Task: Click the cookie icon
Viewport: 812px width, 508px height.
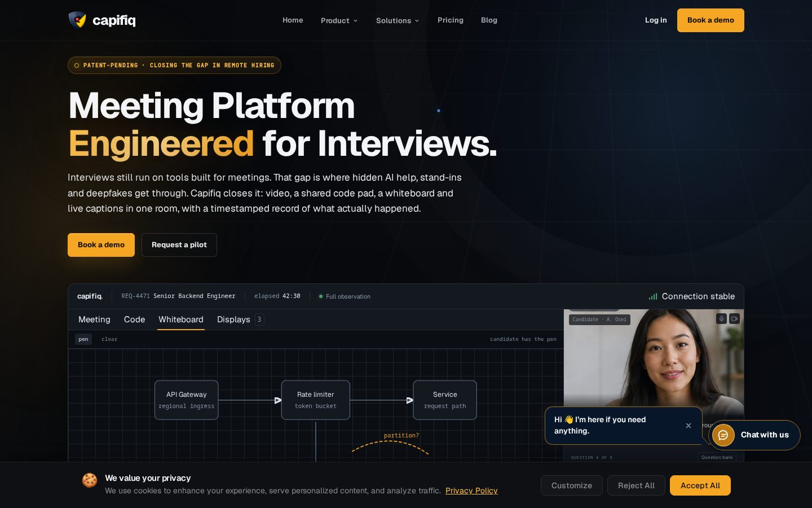Action: coord(90,480)
